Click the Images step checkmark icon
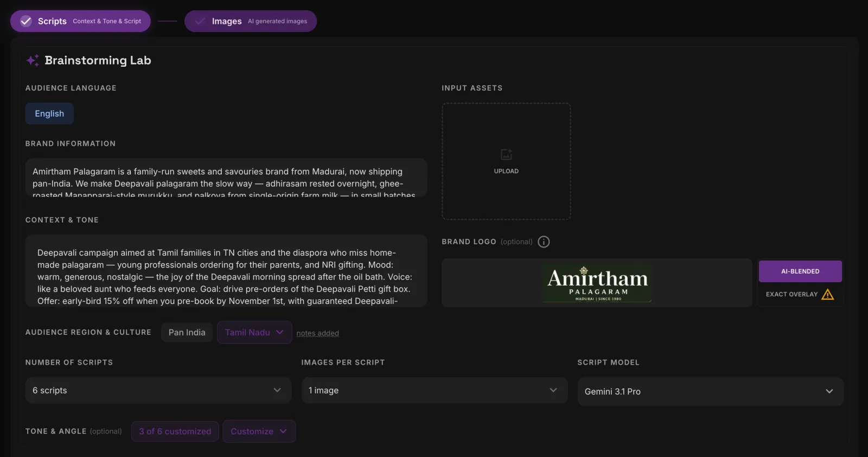This screenshot has width=868, height=457. click(200, 21)
